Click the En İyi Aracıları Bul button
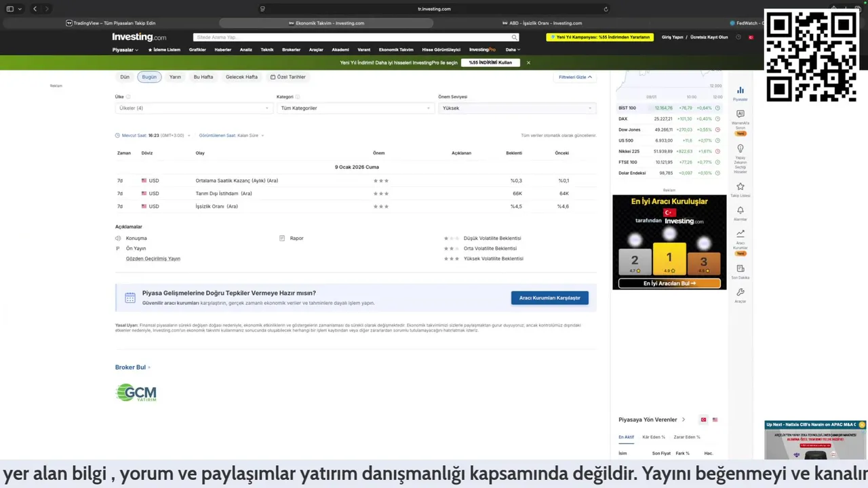This screenshot has width=868, height=488. click(x=669, y=283)
